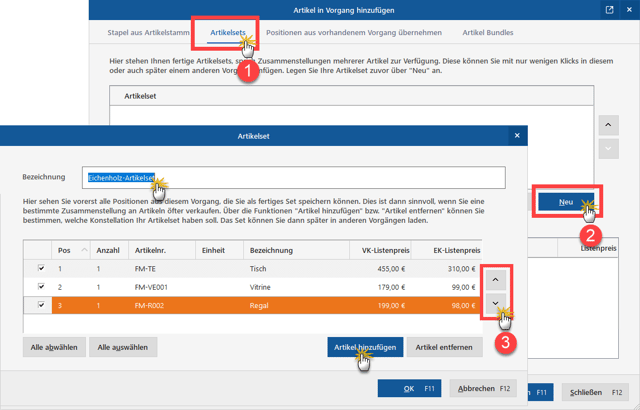Sort by the Pos column header

(72, 250)
